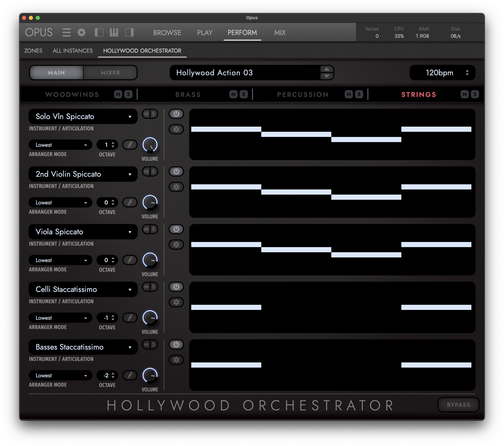The image size is (504, 446).
Task: Click pencil edit icon for 2nd Violin Spiccato
Action: pos(130,202)
